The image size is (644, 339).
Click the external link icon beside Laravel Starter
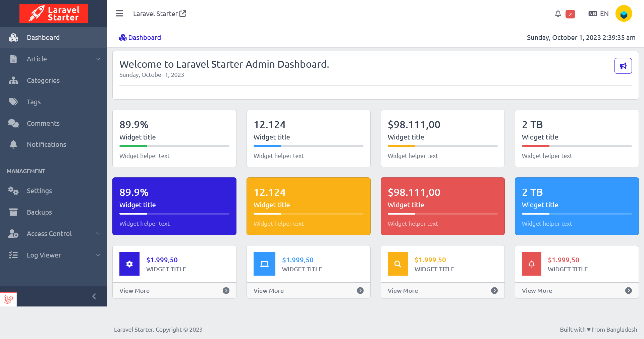pyautogui.click(x=183, y=13)
